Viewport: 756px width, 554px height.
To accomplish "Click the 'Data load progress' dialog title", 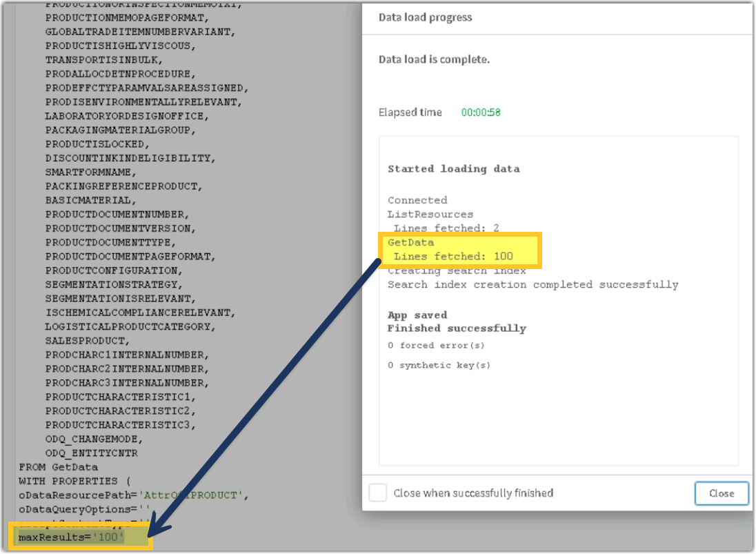I will pos(424,17).
